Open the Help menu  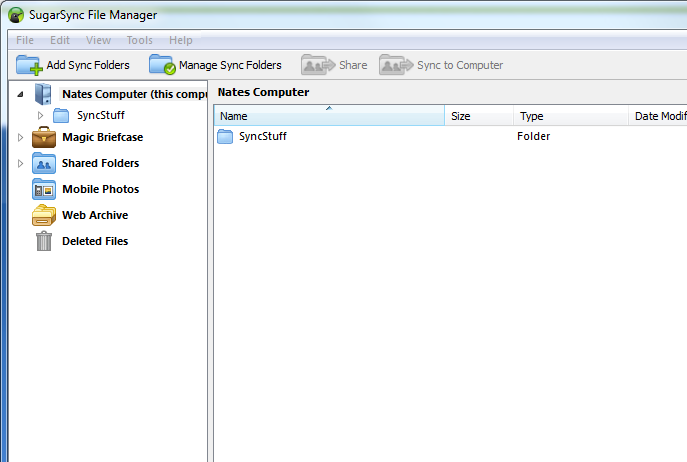181,40
